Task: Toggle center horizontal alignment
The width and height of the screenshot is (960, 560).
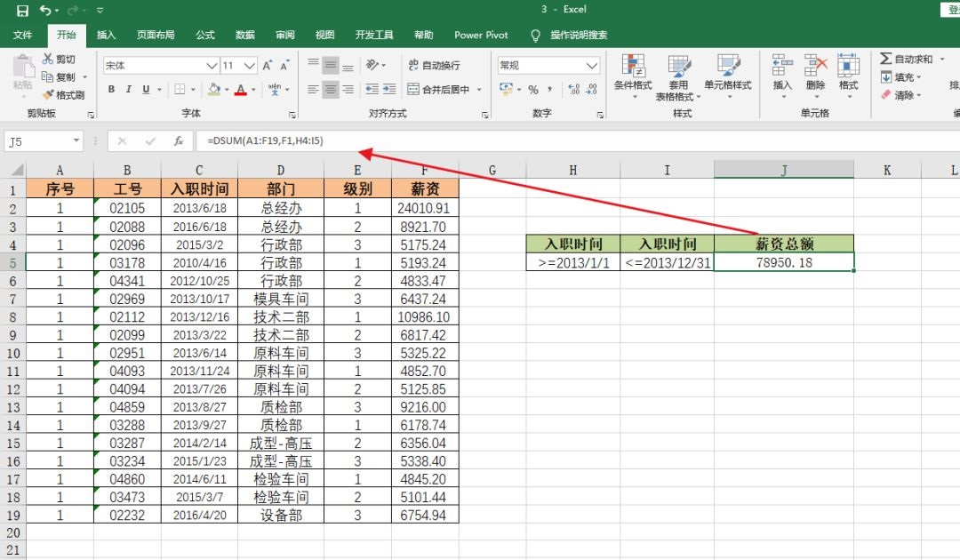Action: (x=331, y=90)
